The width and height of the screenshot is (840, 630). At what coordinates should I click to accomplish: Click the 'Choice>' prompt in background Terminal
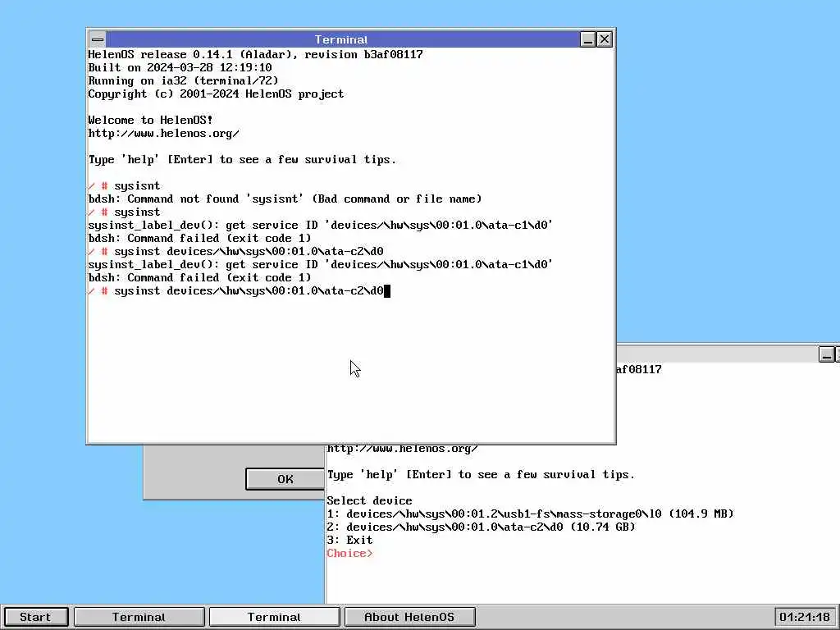tap(349, 553)
